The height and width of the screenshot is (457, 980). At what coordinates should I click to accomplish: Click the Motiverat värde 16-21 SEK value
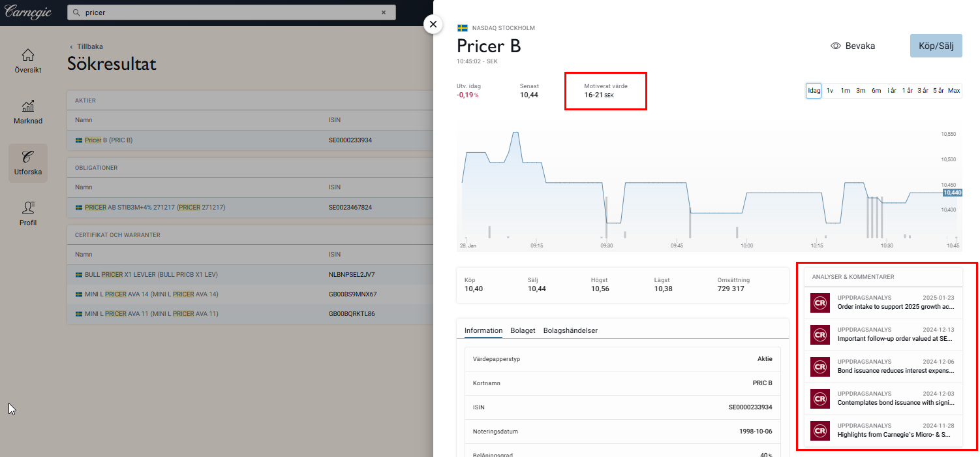pos(599,95)
